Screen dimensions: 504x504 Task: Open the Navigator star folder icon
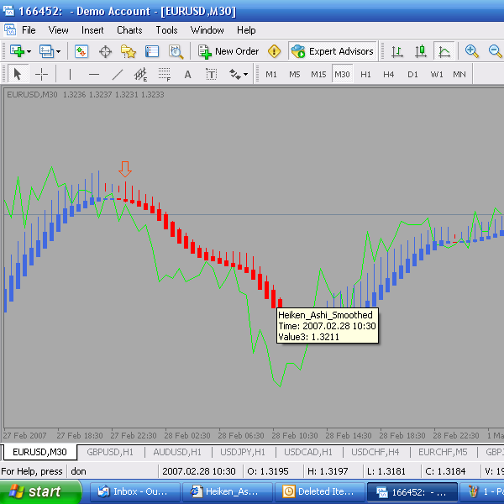(x=128, y=52)
